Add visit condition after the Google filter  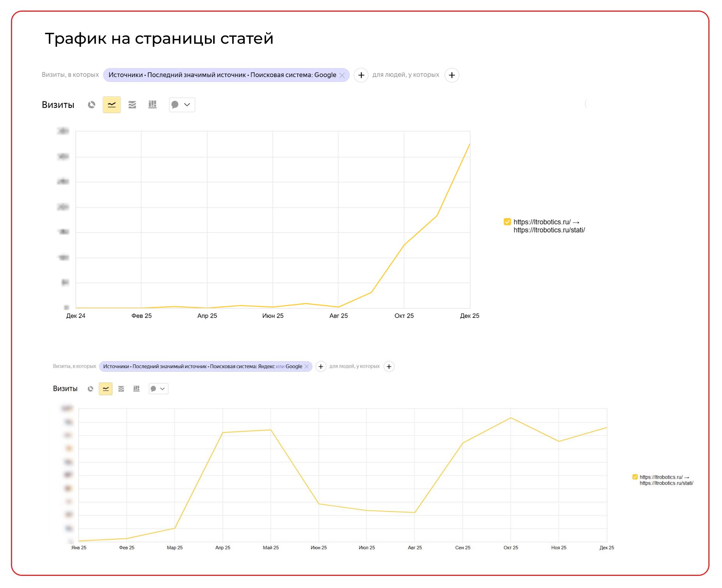click(361, 75)
